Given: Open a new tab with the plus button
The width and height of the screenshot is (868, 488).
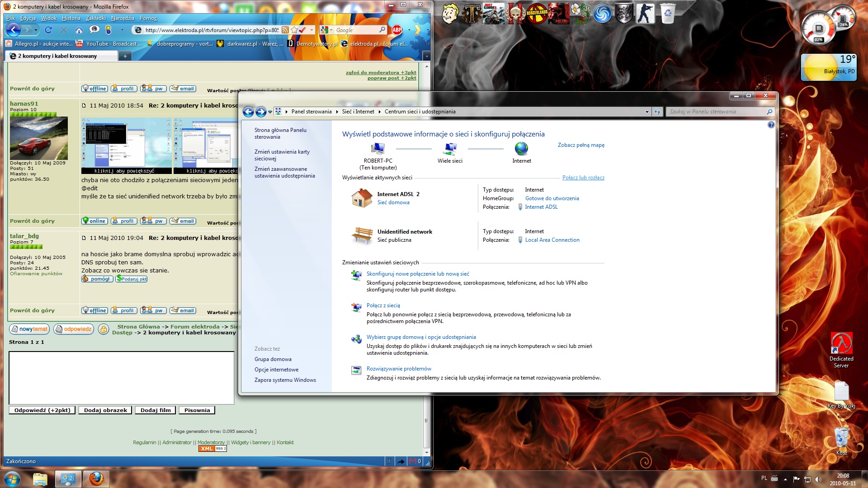Looking at the screenshot, I should coord(125,56).
